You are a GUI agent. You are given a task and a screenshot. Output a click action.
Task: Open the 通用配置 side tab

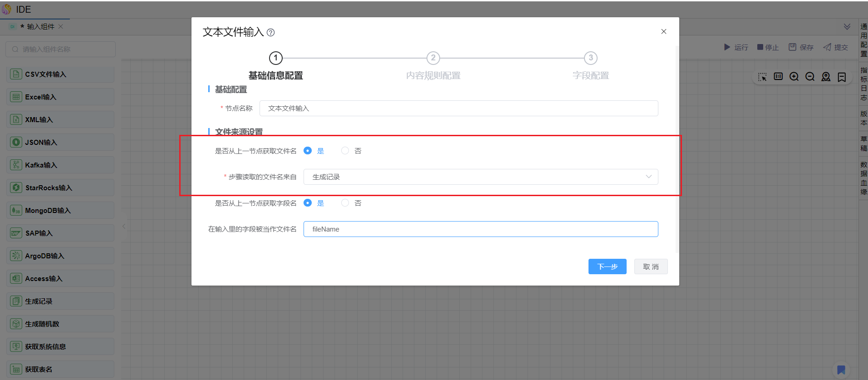pyautogui.click(x=863, y=40)
